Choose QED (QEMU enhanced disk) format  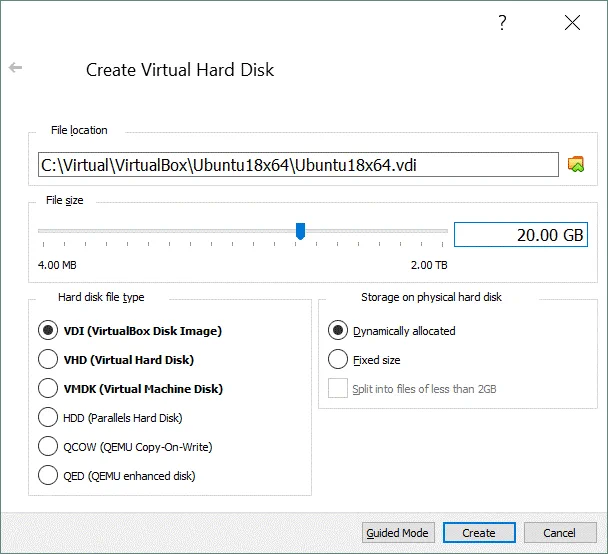tap(47, 475)
